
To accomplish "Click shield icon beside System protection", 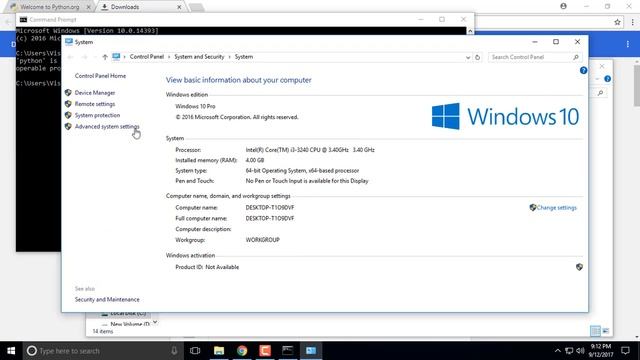I will (68, 115).
